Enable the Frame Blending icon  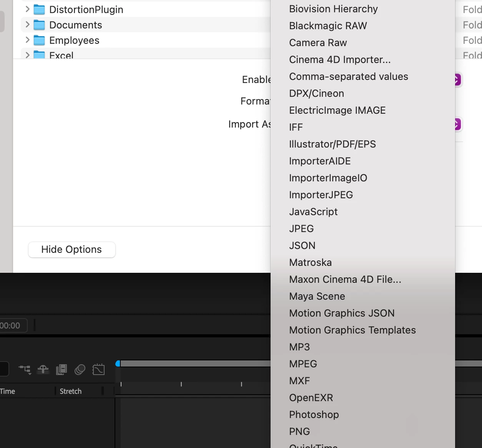click(x=61, y=370)
